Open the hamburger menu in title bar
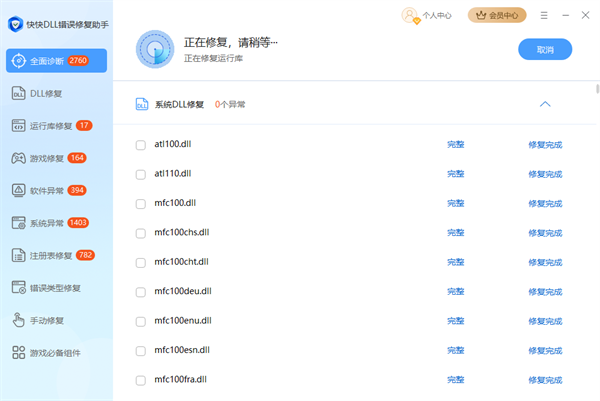 point(544,15)
